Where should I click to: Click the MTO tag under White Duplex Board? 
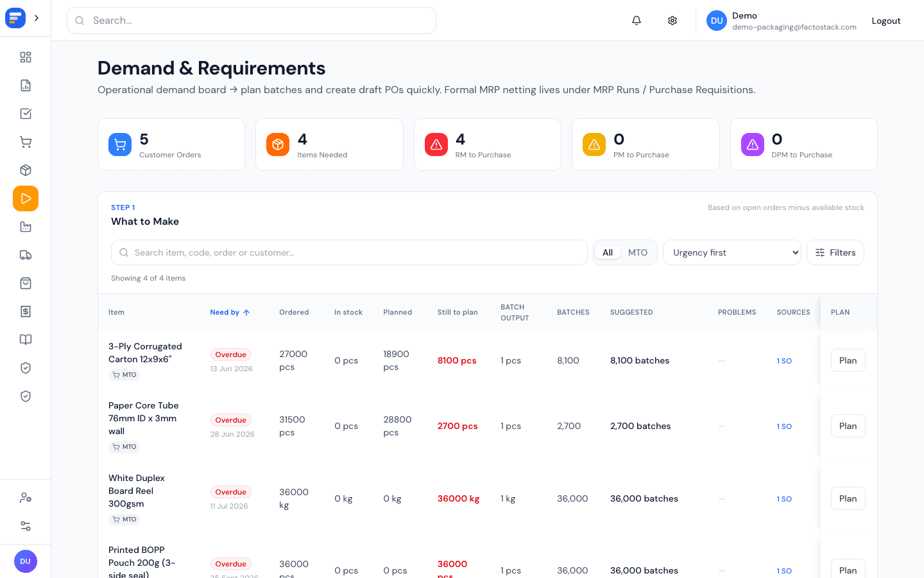(124, 520)
